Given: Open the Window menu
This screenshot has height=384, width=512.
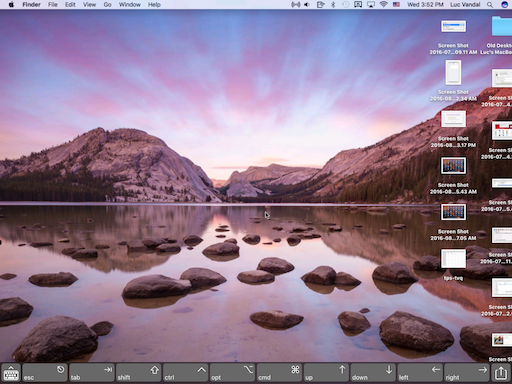Looking at the screenshot, I should pos(130,5).
